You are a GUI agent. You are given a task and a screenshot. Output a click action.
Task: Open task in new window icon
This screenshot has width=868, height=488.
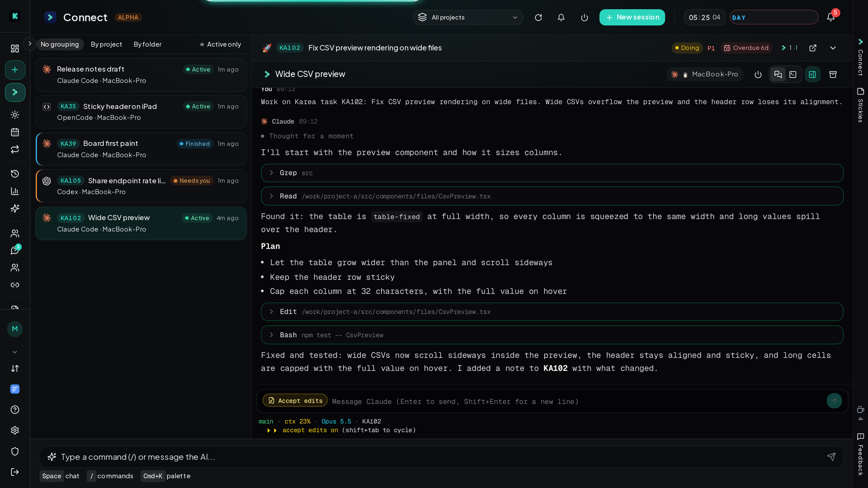pyautogui.click(x=813, y=48)
